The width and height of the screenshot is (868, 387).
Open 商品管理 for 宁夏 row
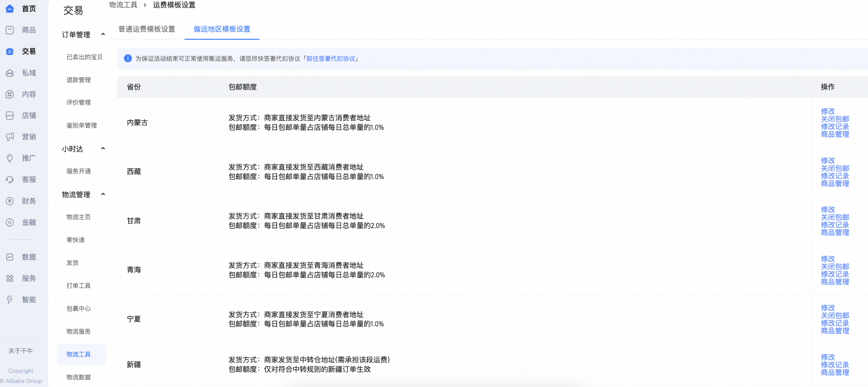(835, 331)
